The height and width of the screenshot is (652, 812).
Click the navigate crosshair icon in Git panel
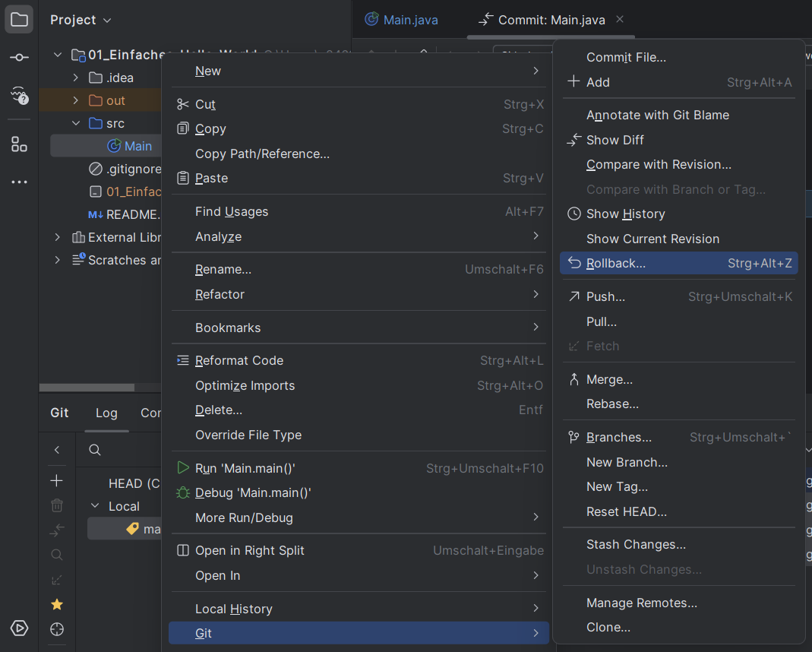(57, 629)
